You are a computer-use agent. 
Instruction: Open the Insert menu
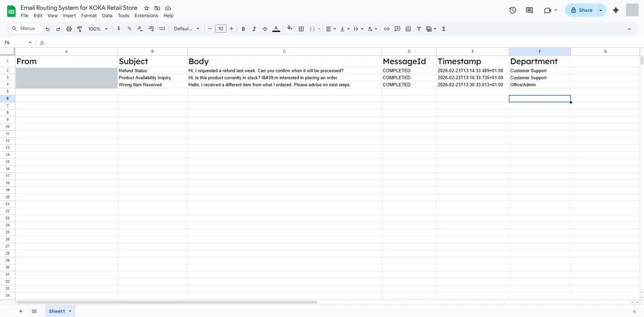(x=69, y=16)
